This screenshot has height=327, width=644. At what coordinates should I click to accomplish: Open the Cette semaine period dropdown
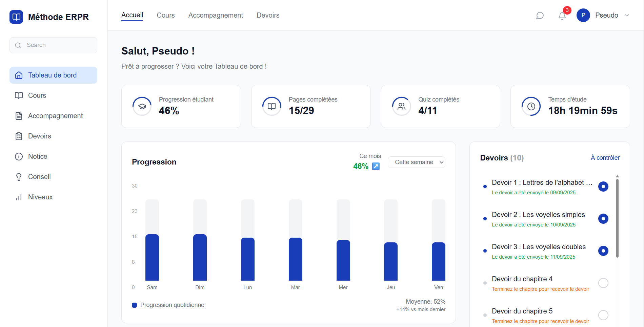click(x=416, y=162)
